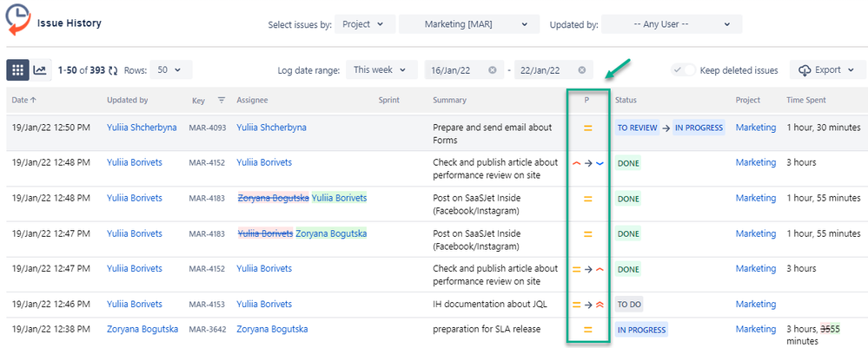Click the Summary column header
Image resolution: width=868 pixels, height=348 pixels.
pos(449,100)
